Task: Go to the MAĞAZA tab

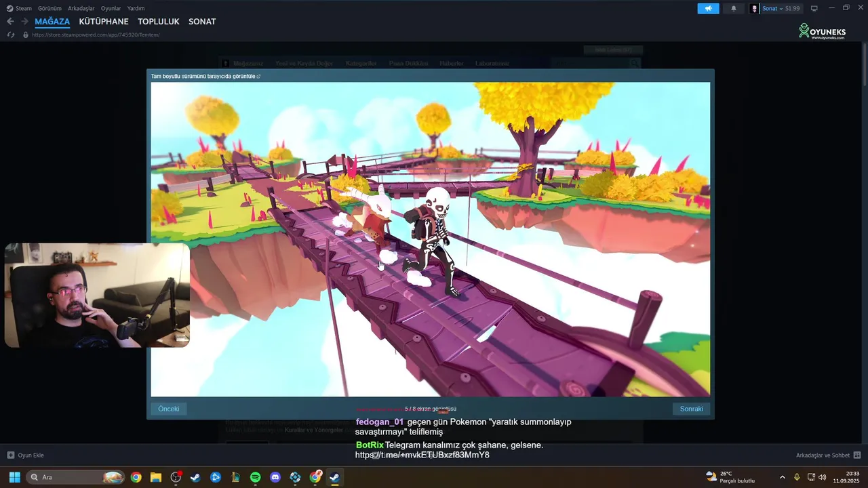Action: point(52,22)
